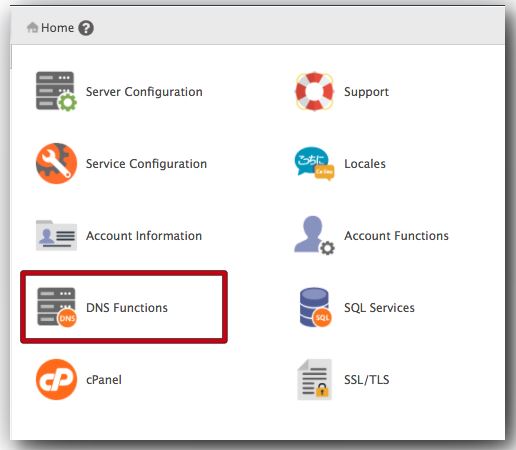This screenshot has height=450, width=516.
Task: Click the help question mark icon
Action: 86,28
